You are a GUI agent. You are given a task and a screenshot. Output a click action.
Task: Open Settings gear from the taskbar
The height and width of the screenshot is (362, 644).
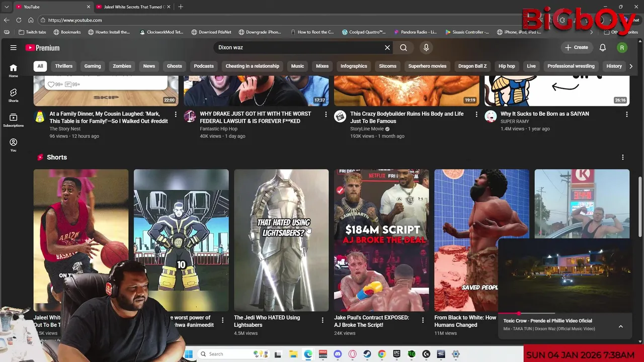pos(456,354)
